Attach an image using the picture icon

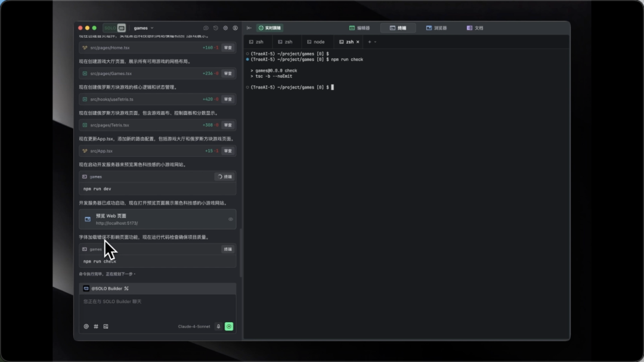pos(106,326)
